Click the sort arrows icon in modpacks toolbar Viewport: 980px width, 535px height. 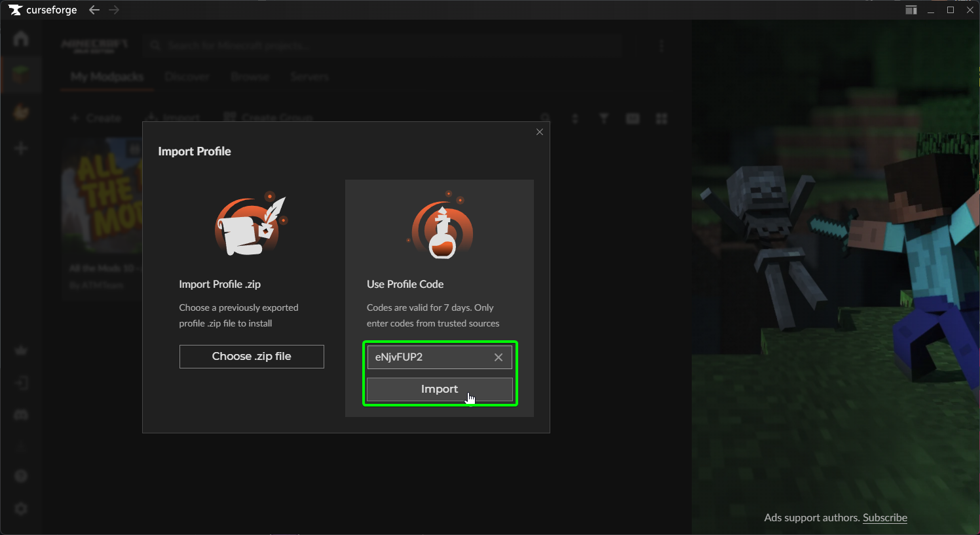tap(575, 119)
